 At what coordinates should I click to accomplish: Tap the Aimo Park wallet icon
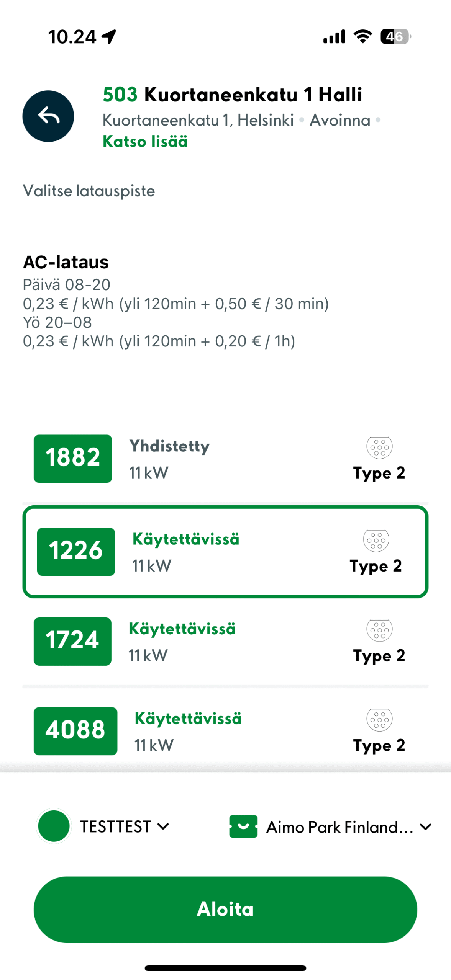coord(243,826)
